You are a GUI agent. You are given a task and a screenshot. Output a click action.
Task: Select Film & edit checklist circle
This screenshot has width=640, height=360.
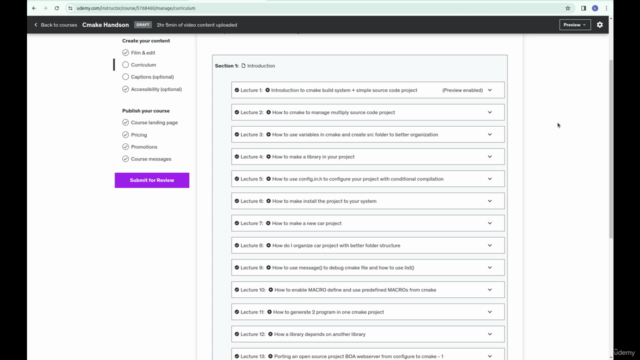click(x=125, y=53)
